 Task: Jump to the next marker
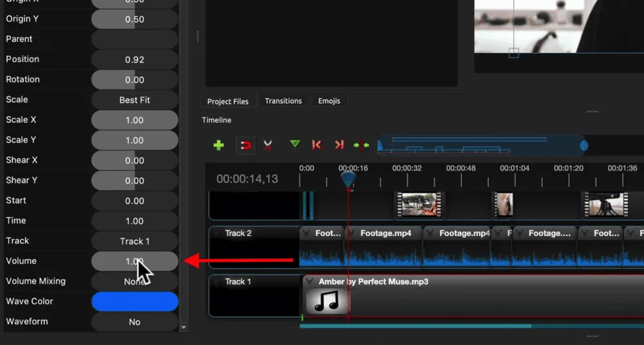(x=339, y=145)
